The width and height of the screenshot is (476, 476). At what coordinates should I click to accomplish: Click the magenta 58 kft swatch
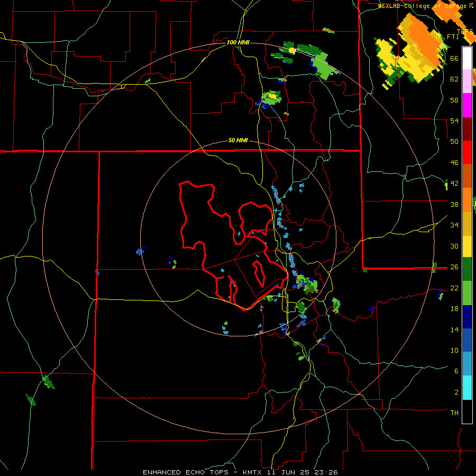(467, 105)
